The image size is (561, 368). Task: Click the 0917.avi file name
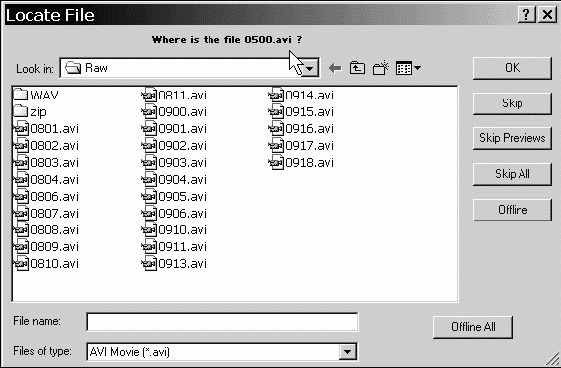point(309,146)
